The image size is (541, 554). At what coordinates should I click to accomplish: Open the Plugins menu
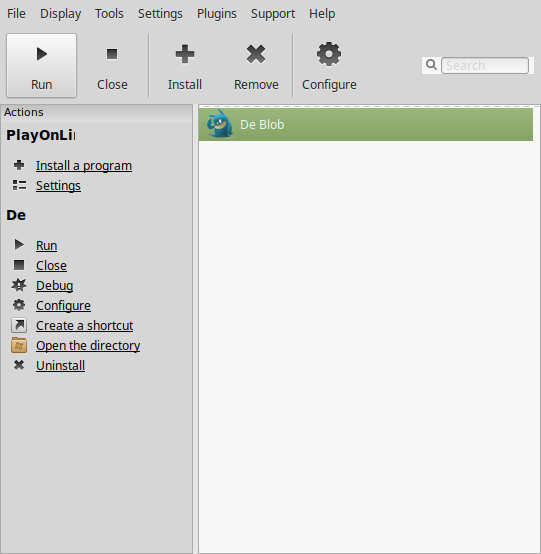coord(217,14)
